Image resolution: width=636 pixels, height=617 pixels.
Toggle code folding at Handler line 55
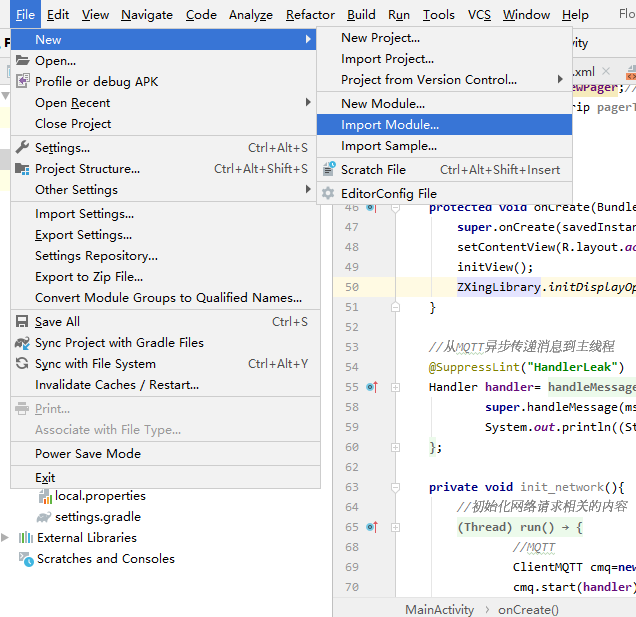click(x=395, y=387)
